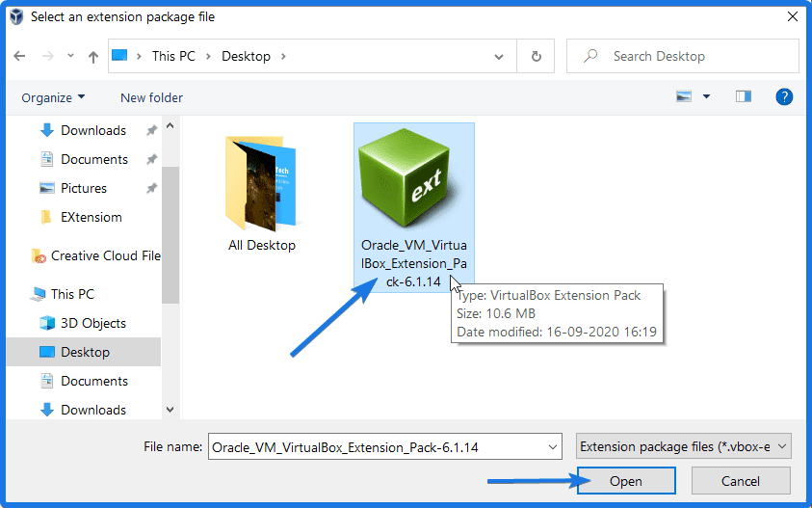The height and width of the screenshot is (508, 812).
Task: Click the This PC breadcrumb
Action: (173, 56)
